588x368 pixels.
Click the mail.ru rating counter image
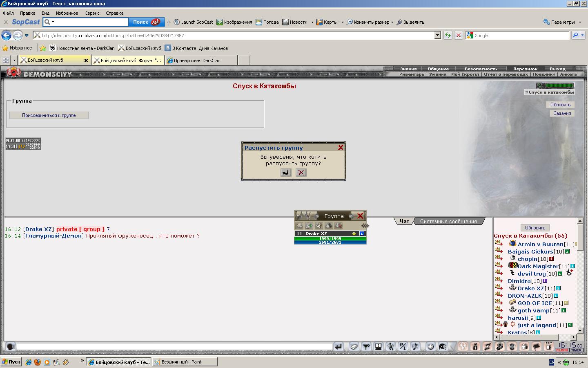point(23,144)
